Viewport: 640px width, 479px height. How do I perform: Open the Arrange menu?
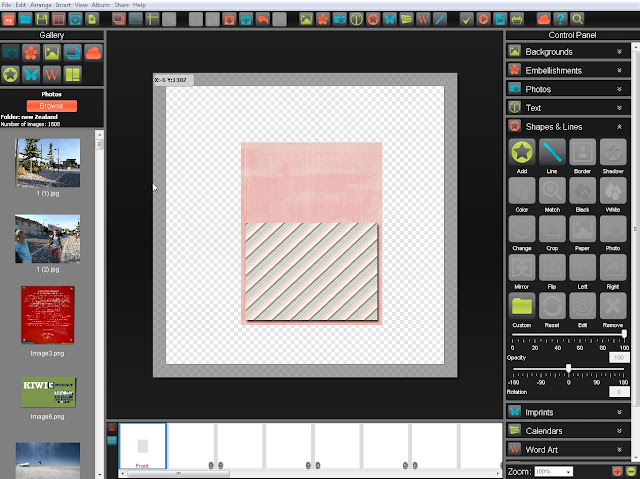pyautogui.click(x=40, y=5)
